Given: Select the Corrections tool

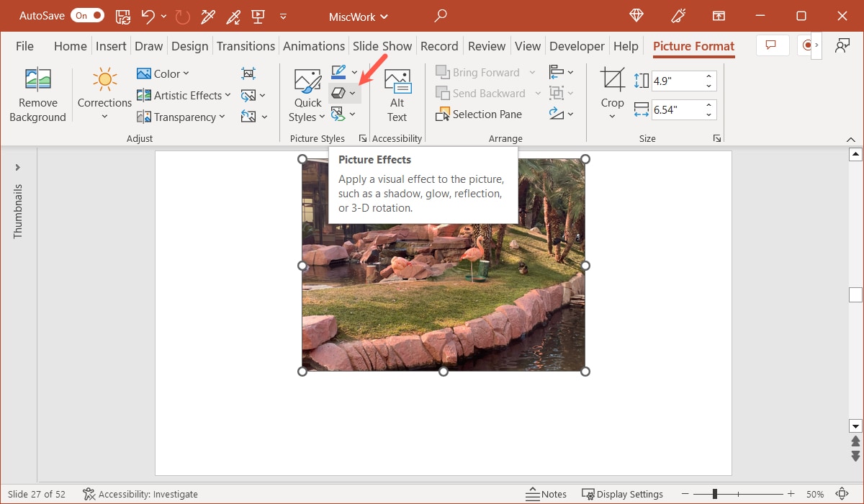Looking at the screenshot, I should pos(104,94).
